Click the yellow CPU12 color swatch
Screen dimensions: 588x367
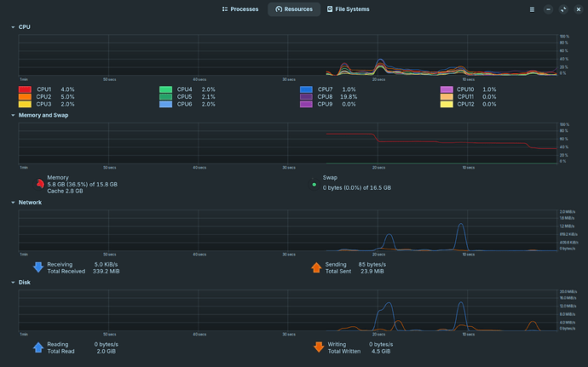click(x=447, y=104)
